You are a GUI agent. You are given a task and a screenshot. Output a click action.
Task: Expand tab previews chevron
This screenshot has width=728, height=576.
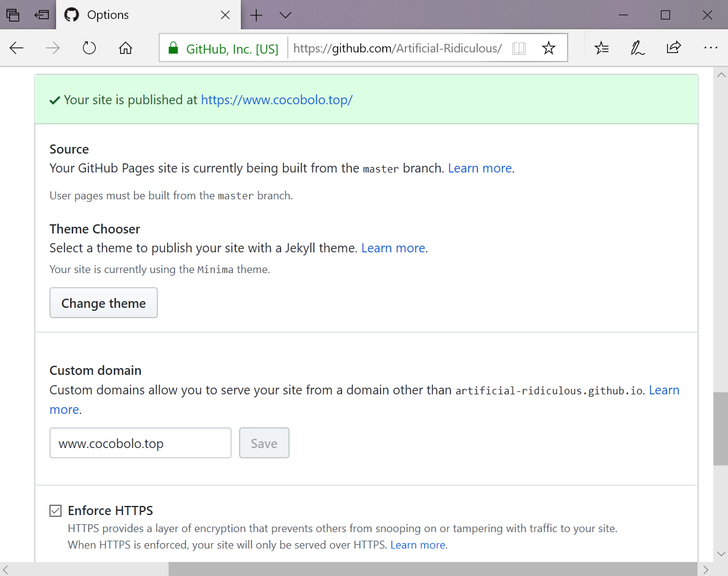(285, 15)
